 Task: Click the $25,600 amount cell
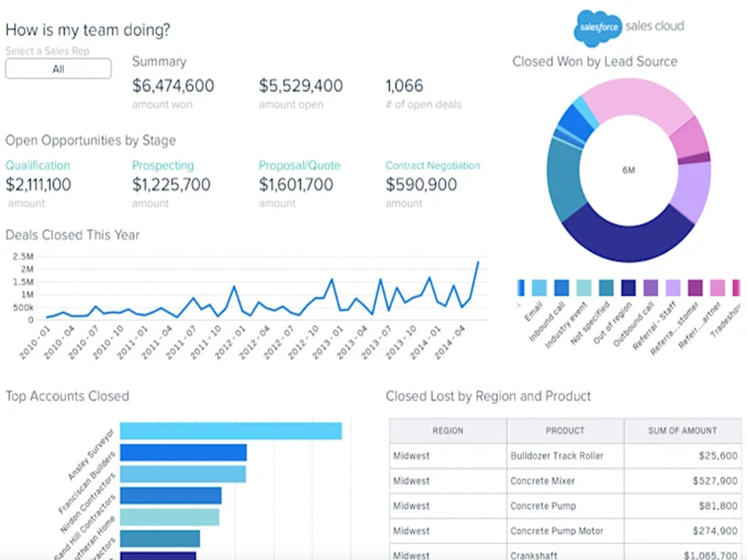click(683, 455)
